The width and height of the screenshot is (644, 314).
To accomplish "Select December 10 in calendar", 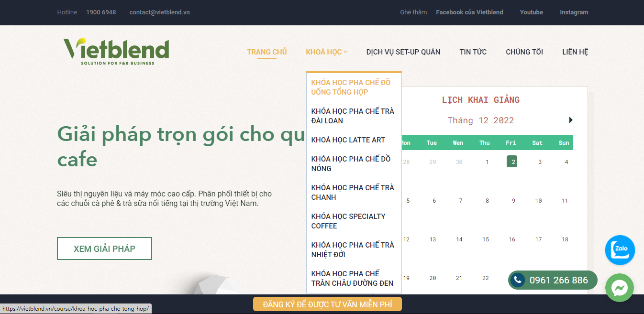I will pyautogui.click(x=538, y=201).
